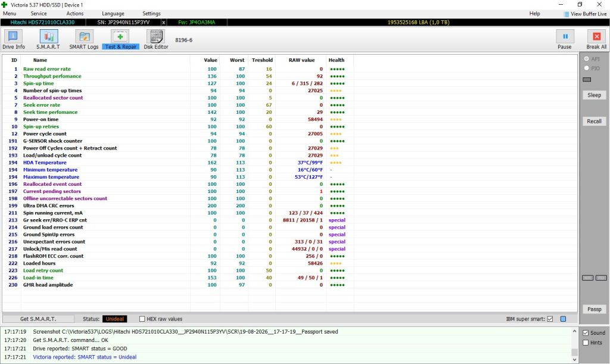610x364 pixels.
Task: Open the Help menu
Action: click(x=534, y=14)
